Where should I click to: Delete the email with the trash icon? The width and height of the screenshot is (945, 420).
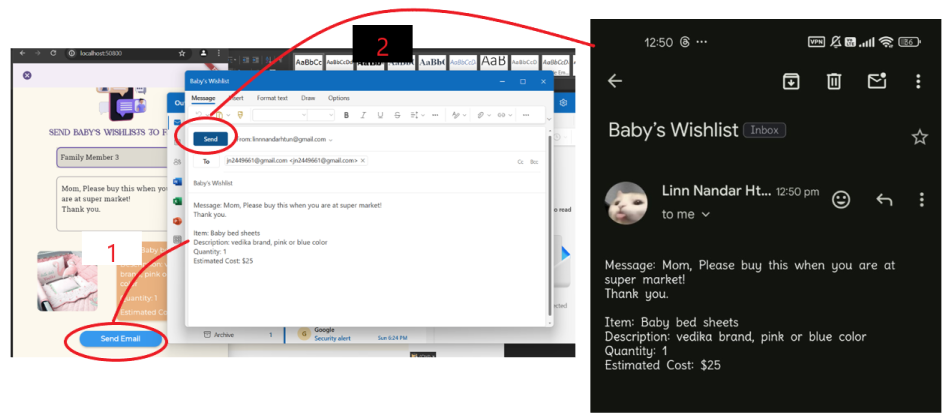click(834, 82)
